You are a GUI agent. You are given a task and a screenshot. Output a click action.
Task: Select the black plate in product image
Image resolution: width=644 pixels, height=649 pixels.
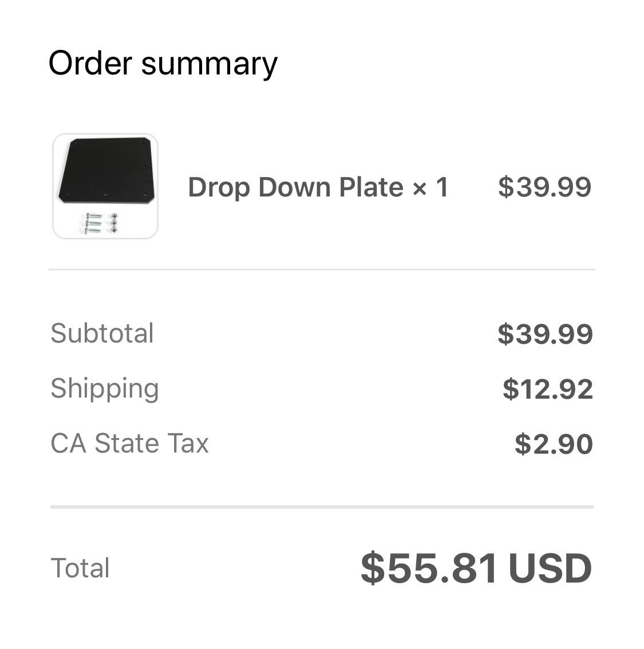tap(108, 171)
